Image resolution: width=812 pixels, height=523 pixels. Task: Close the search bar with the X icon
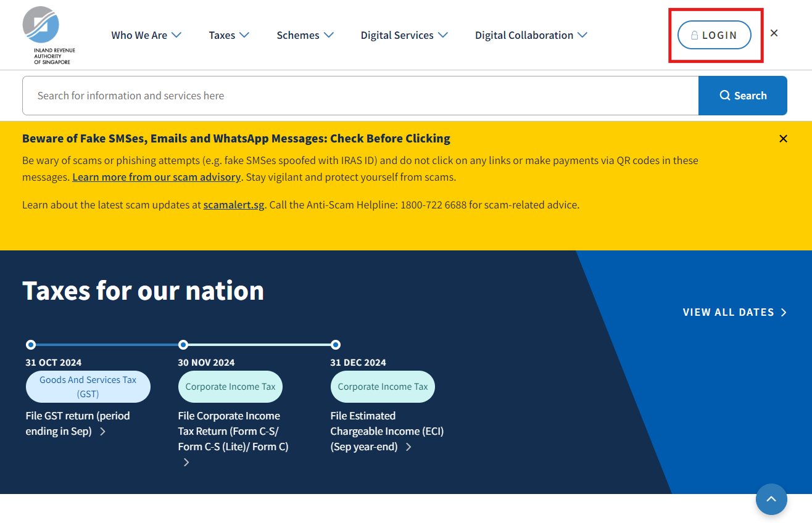coord(774,33)
